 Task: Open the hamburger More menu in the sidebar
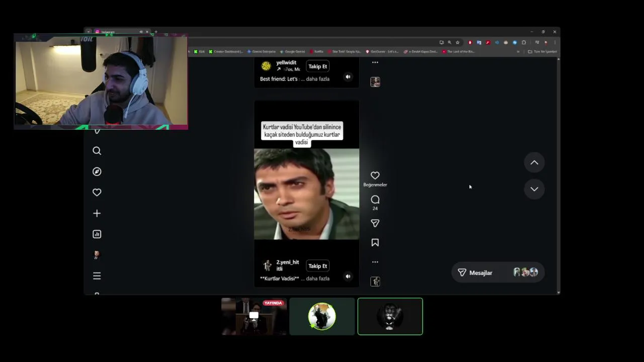pos(97,276)
